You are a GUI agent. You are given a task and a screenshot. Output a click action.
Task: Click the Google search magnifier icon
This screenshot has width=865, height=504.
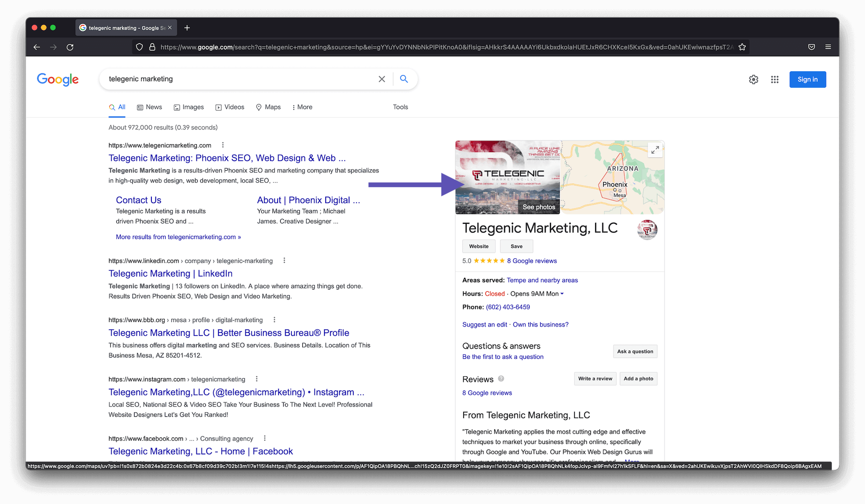pyautogui.click(x=404, y=79)
